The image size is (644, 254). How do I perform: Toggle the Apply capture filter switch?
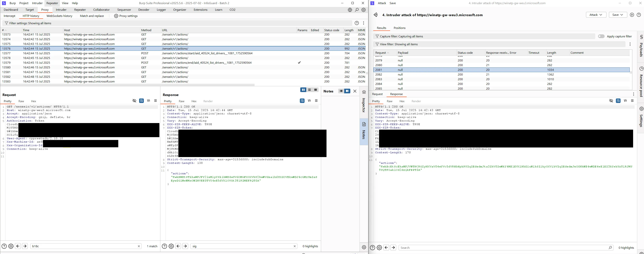point(601,36)
